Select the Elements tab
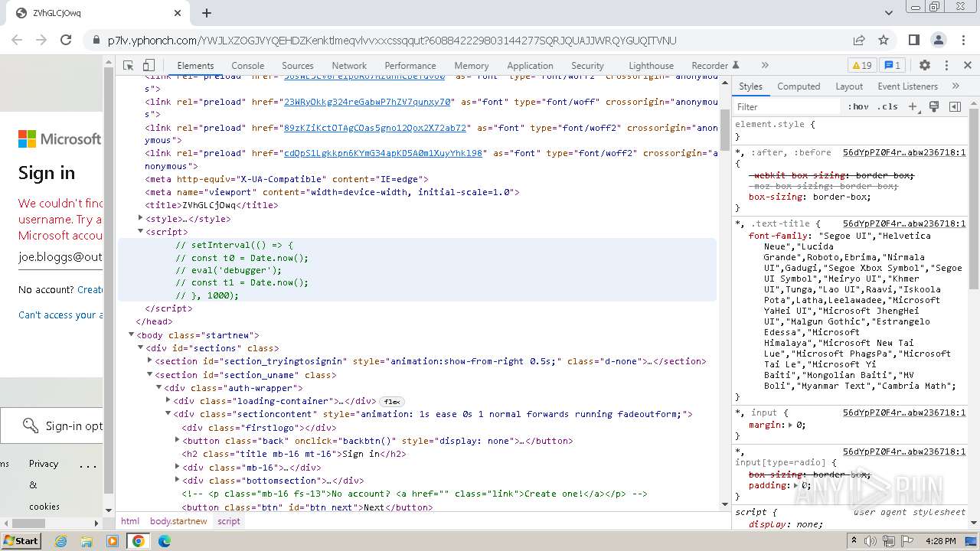 [x=195, y=66]
